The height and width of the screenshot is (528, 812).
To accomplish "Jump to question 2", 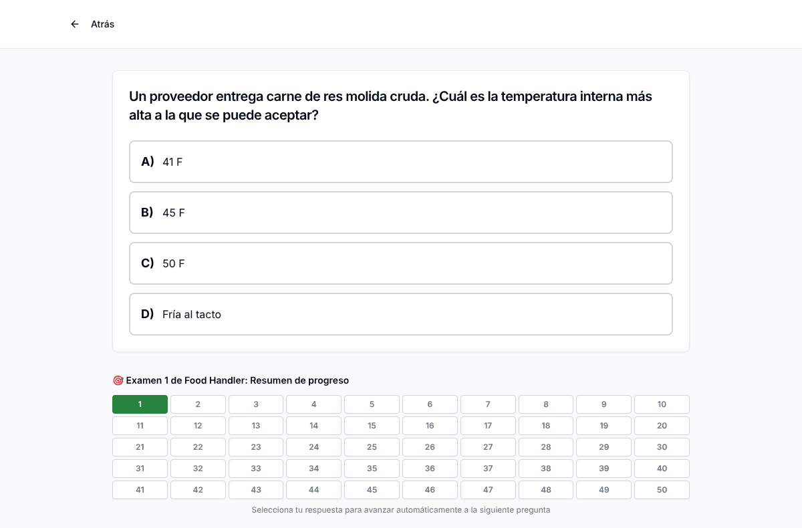I will point(198,404).
